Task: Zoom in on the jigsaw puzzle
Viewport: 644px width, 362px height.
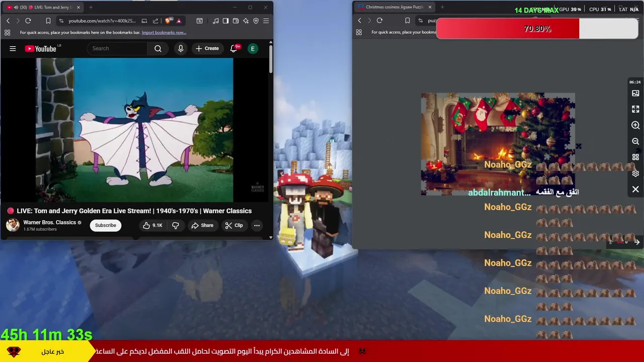Action: 635,125
